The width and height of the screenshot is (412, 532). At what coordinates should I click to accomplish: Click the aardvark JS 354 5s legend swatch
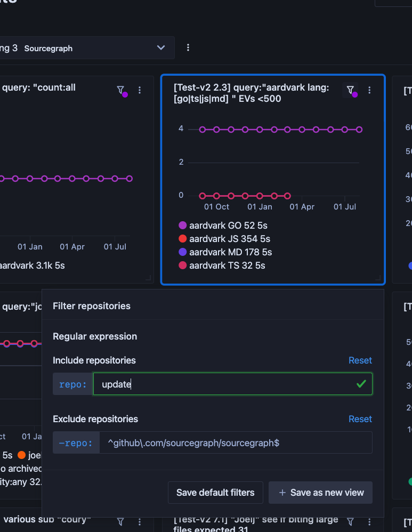183,238
